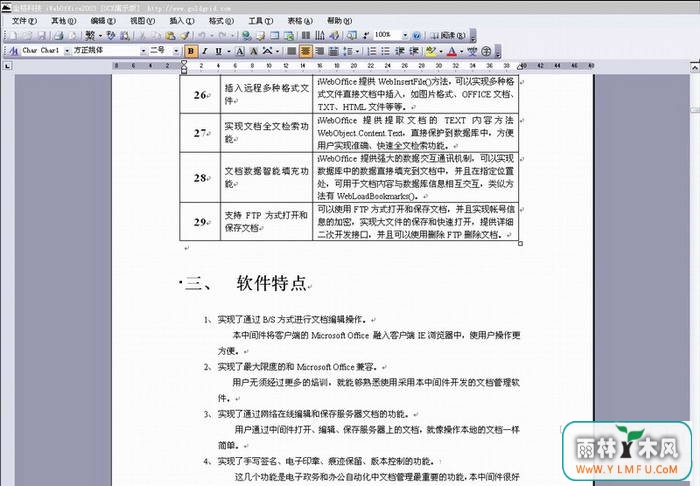The height and width of the screenshot is (486, 700).
Task: Toggle Italic formatting button
Action: pos(205,51)
